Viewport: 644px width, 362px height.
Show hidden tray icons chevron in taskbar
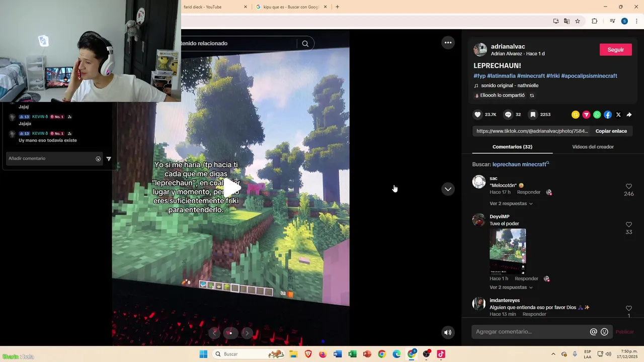coord(553,354)
